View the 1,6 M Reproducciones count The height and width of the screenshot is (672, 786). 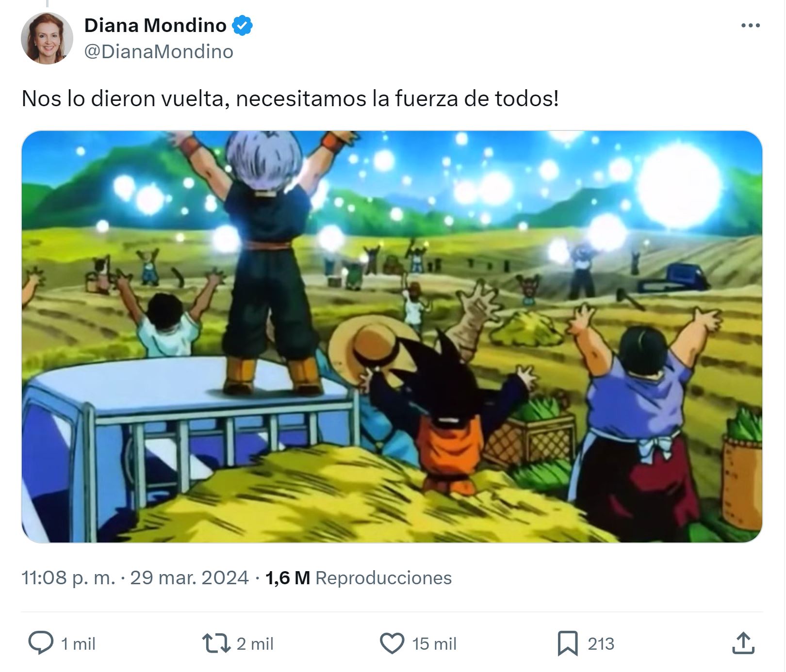[359, 577]
